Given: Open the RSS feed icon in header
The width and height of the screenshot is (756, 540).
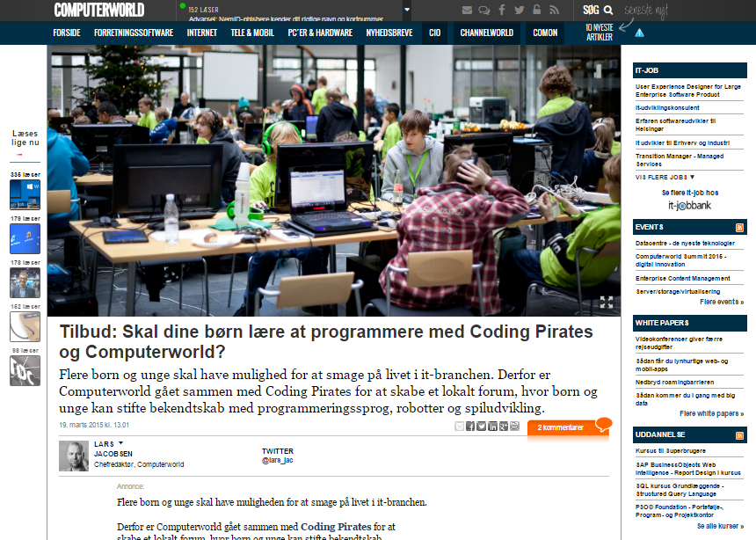Looking at the screenshot, I should [x=554, y=11].
